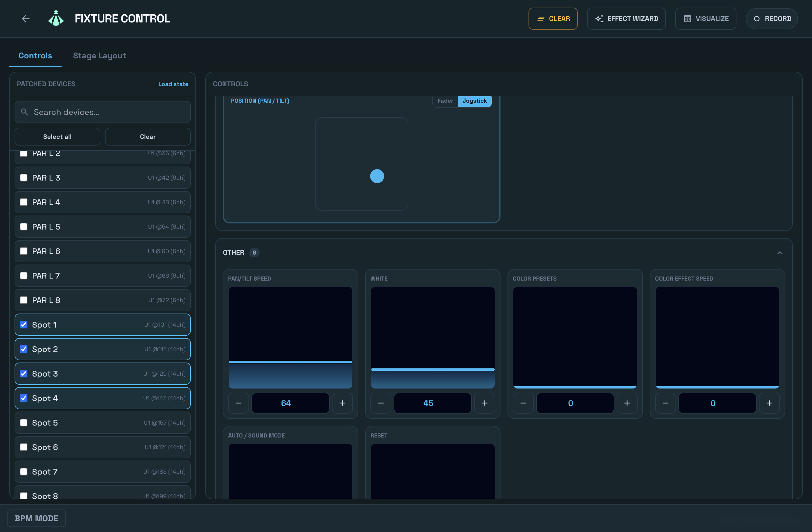The image size is (812, 532).
Task: Check the PAR L 6 checkbox
Action: (24, 251)
